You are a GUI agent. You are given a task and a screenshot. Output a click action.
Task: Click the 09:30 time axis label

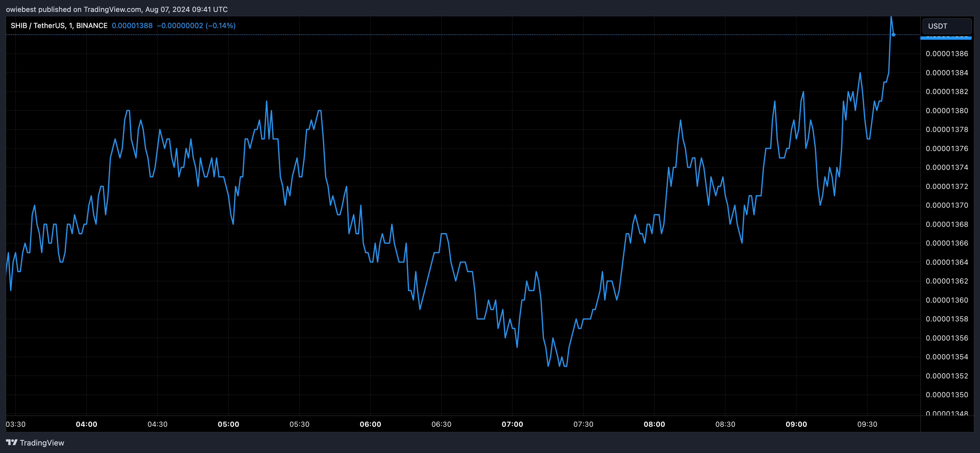coord(867,424)
